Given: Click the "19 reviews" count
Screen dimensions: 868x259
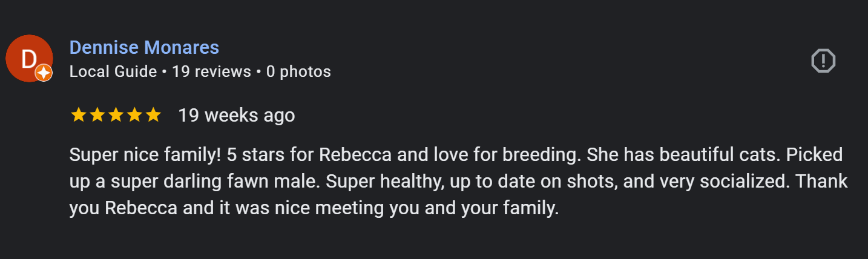Looking at the screenshot, I should pos(211,71).
